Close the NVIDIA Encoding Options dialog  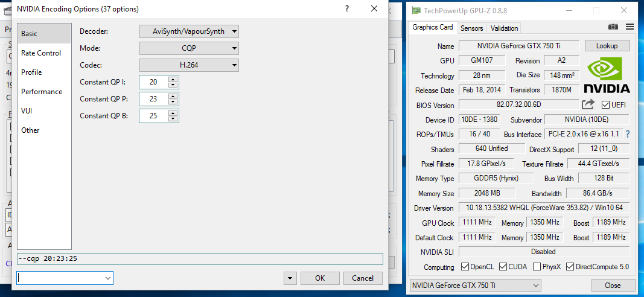374,8
